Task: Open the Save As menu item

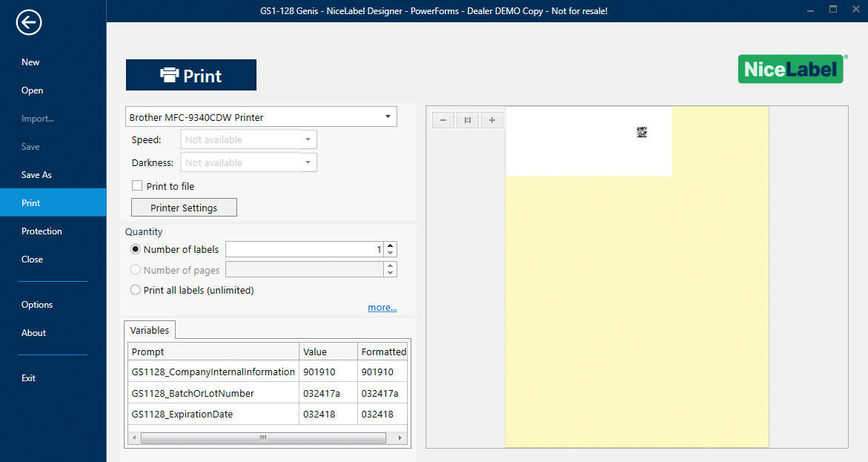Action: coord(36,175)
